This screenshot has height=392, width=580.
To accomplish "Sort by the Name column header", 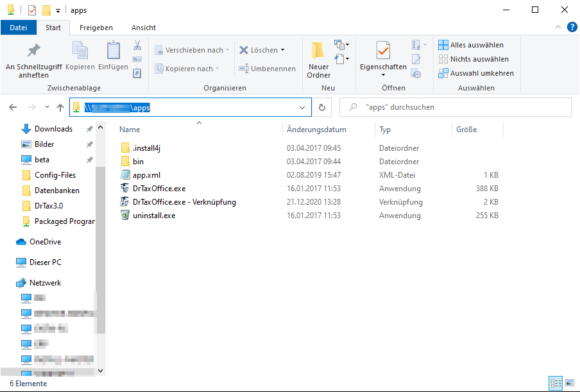I will point(130,130).
